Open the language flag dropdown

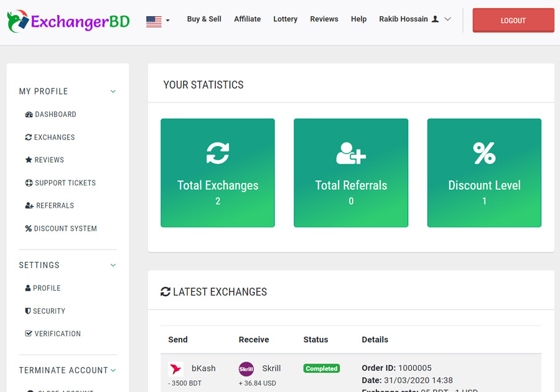pyautogui.click(x=158, y=21)
